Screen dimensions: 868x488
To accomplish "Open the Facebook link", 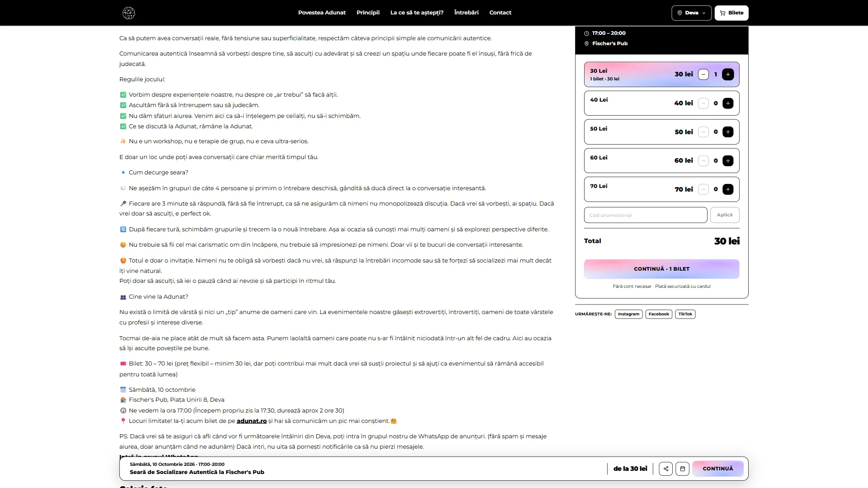I will pos(659,314).
